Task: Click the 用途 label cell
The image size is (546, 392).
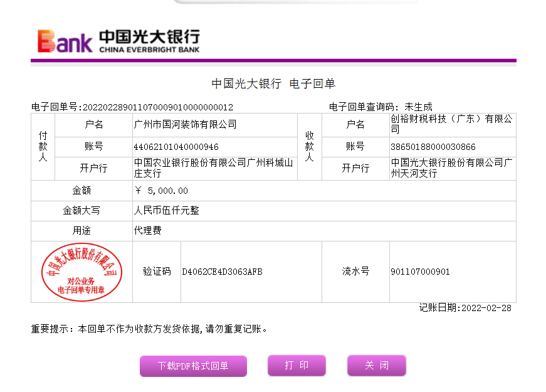Action: [82, 231]
